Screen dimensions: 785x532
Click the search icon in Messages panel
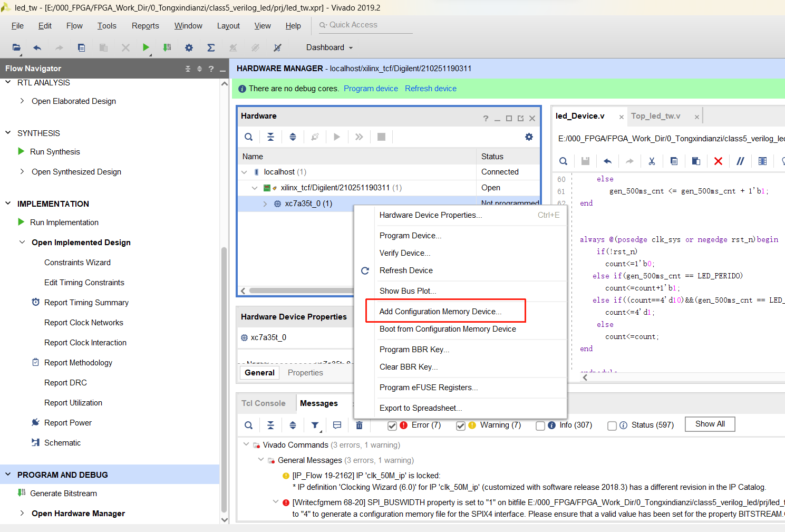coord(248,425)
